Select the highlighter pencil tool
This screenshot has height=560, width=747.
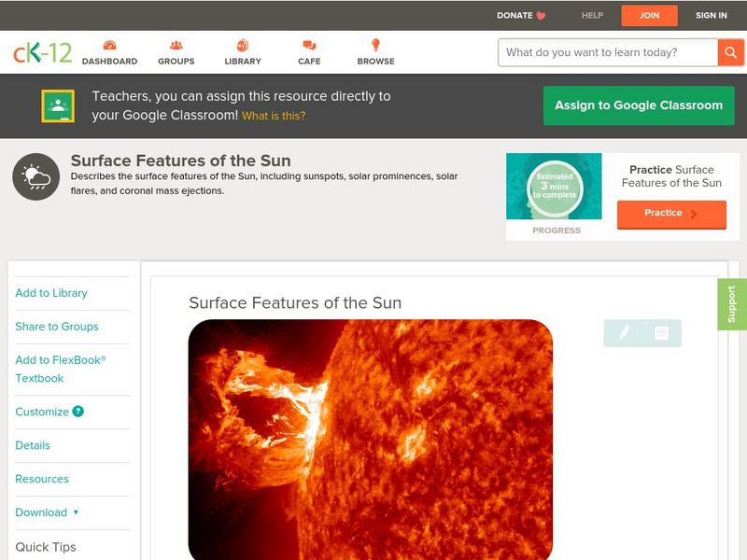[x=624, y=332]
